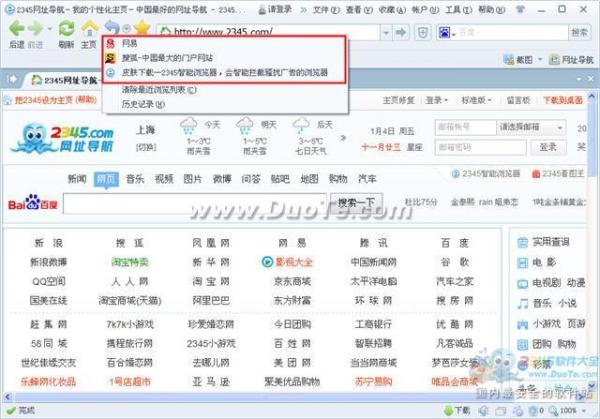Click the green checkmark 完成 status icon
Viewport: 600px width, 419px height.
pos(11,411)
